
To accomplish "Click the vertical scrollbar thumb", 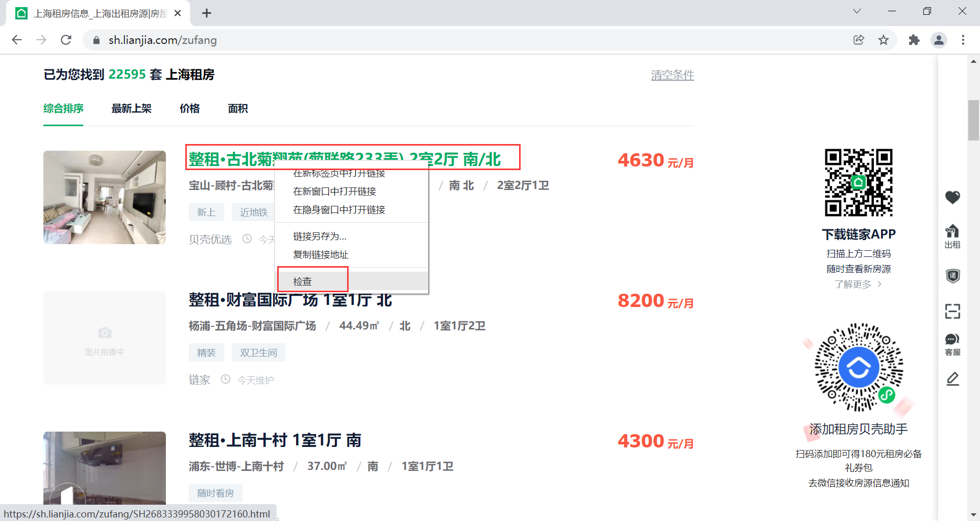I will click(973, 121).
